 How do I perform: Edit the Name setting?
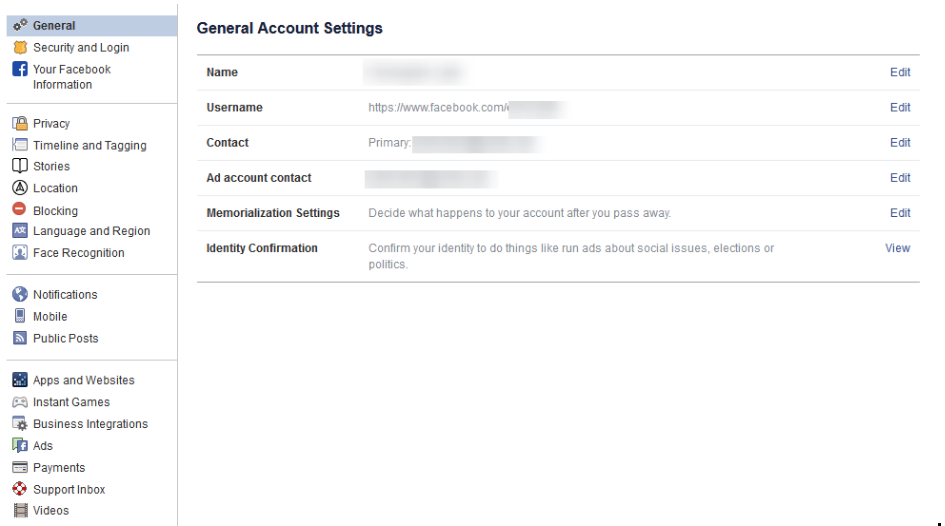(x=900, y=72)
